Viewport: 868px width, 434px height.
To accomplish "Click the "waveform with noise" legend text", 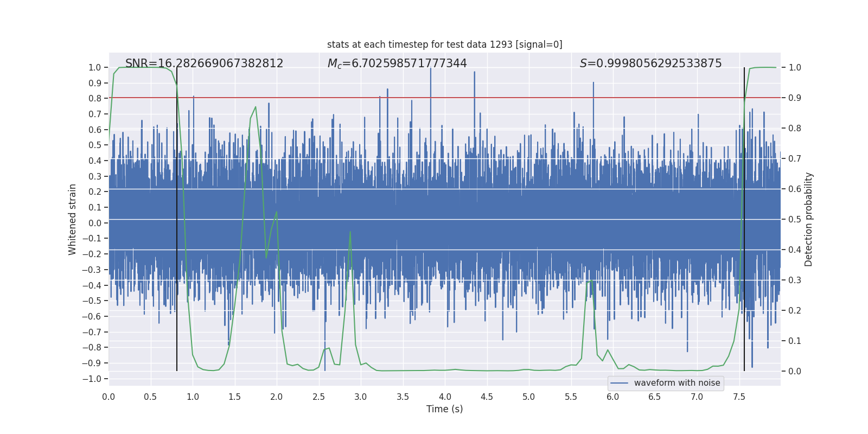I will 677,383.
